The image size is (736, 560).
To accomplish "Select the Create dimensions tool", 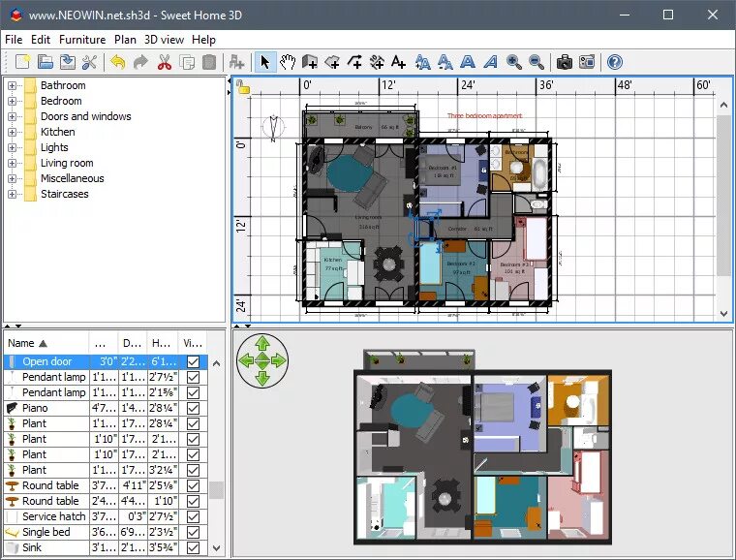I will 377,62.
